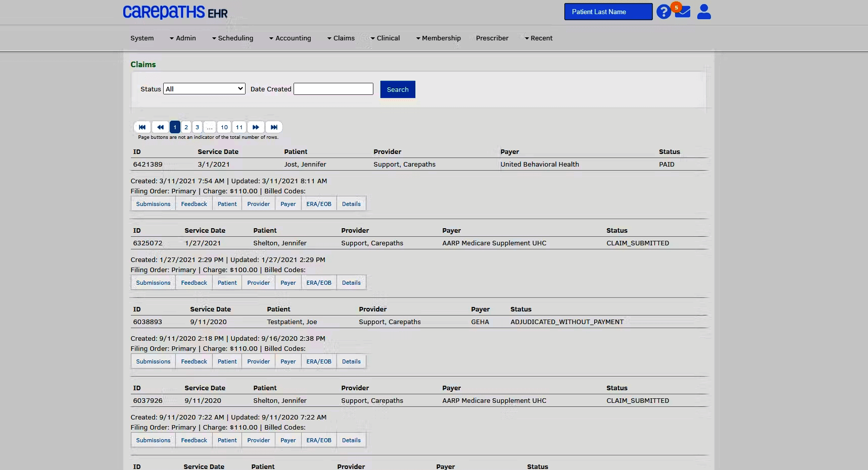The height and width of the screenshot is (470, 868).
Task: Click the Search button
Action: [x=398, y=89]
